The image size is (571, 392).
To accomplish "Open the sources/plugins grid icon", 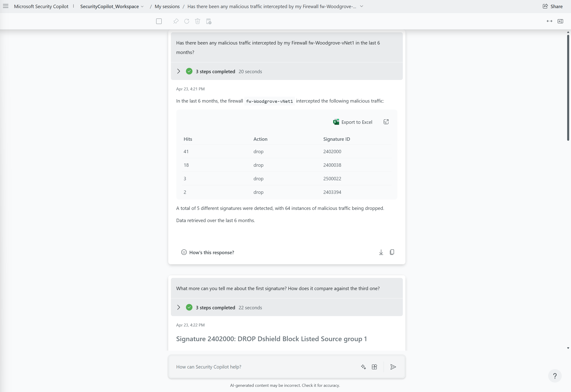I will coord(374,367).
